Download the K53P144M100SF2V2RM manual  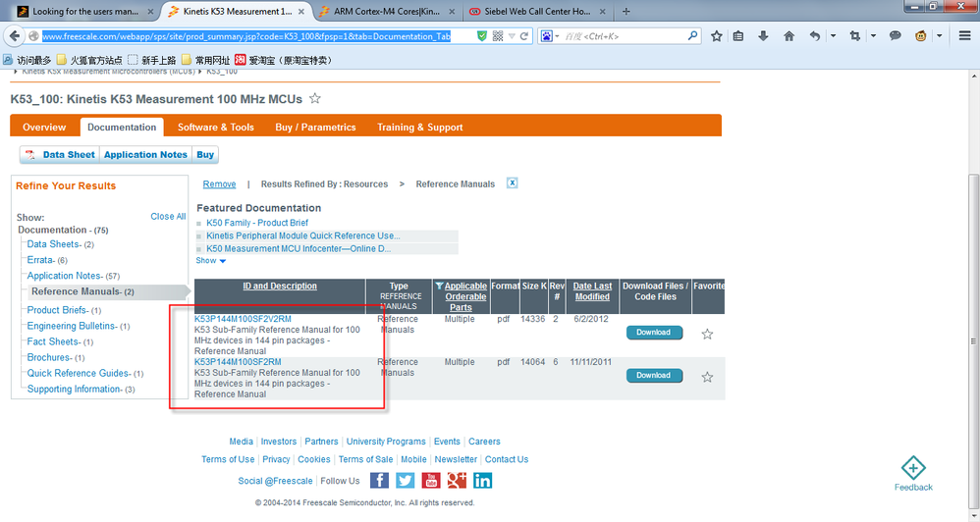pos(654,333)
